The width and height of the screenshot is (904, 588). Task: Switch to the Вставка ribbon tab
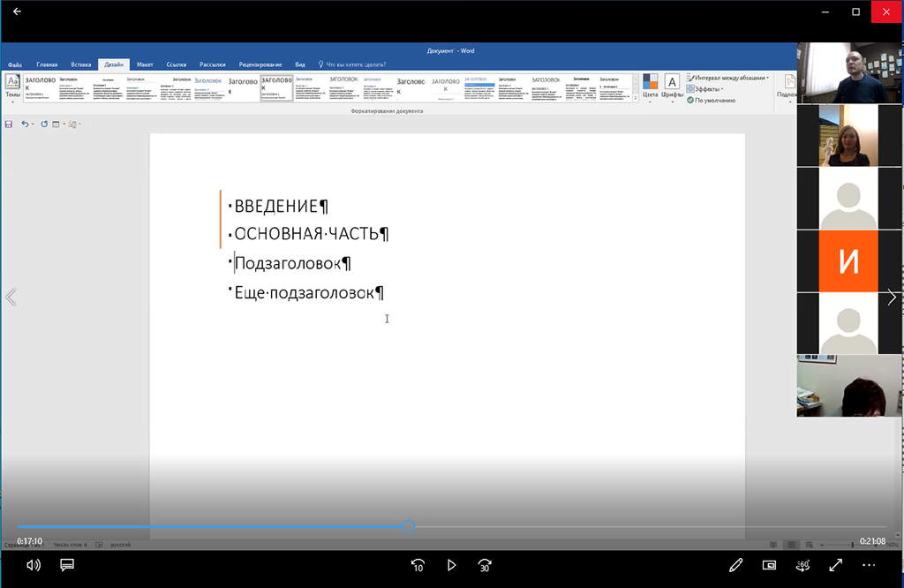[x=80, y=64]
